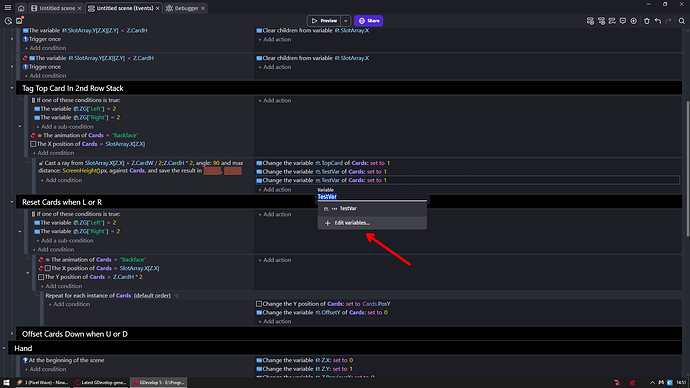Close the Untitled scene tab

click(x=79, y=8)
